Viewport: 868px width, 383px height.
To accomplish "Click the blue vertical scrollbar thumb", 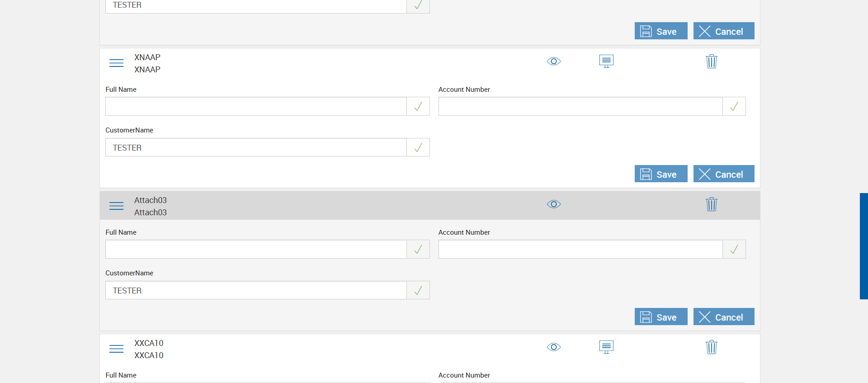I will [x=863, y=246].
